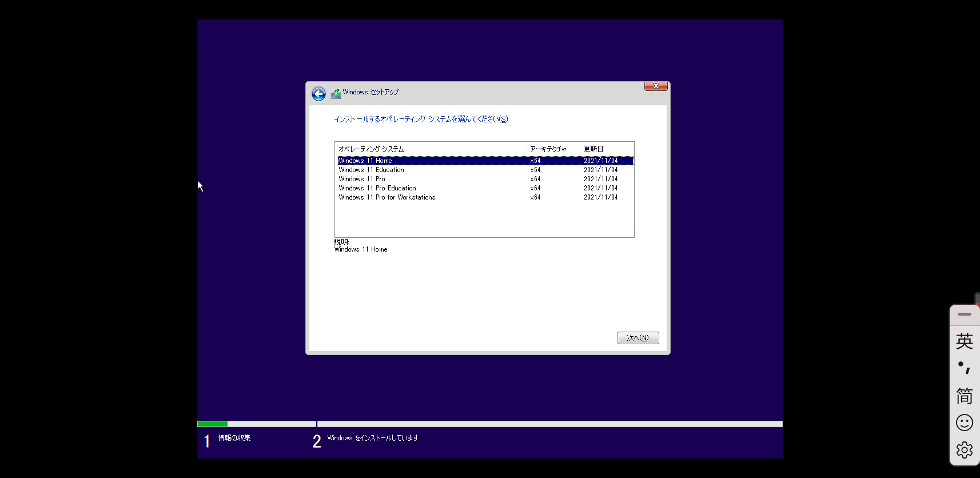
Task: Click the punctuation mode icon on IME bar
Action: point(965,368)
